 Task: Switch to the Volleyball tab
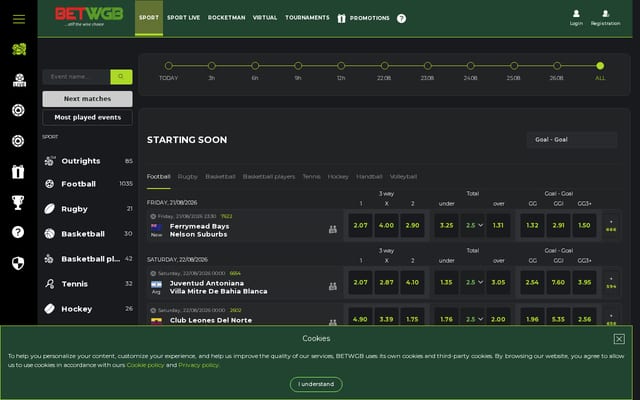pos(403,177)
